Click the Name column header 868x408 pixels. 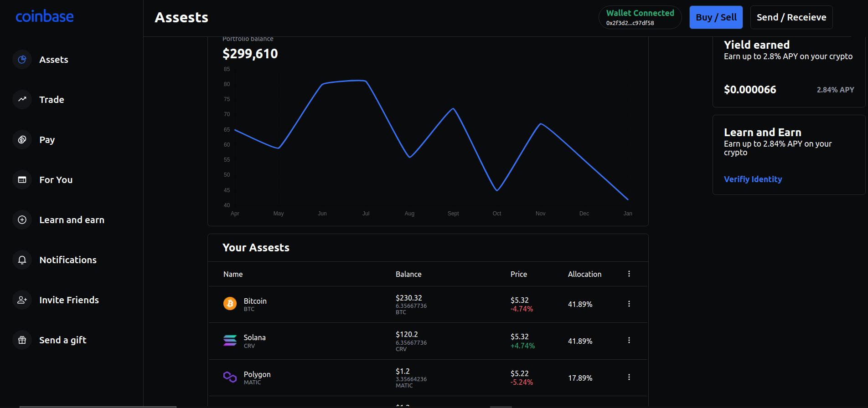[233, 274]
